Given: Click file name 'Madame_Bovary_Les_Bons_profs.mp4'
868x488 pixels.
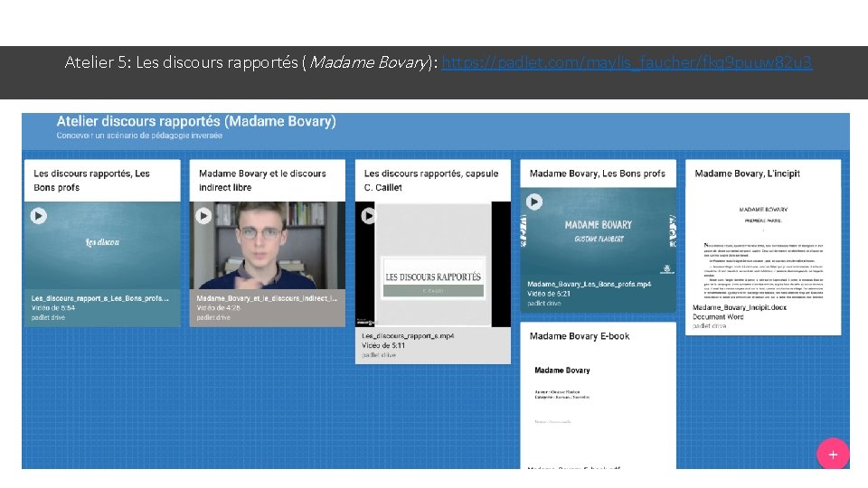Looking at the screenshot, I should point(589,284).
